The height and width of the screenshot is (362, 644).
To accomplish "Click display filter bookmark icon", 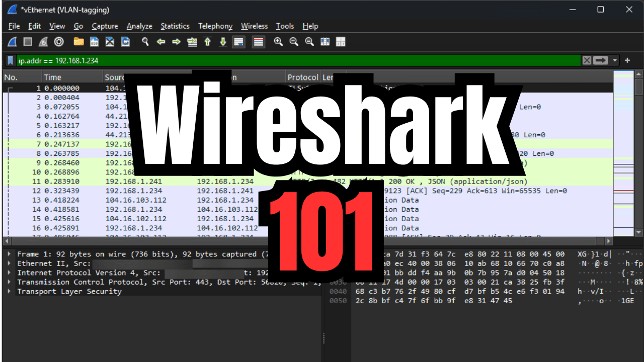I will point(10,60).
